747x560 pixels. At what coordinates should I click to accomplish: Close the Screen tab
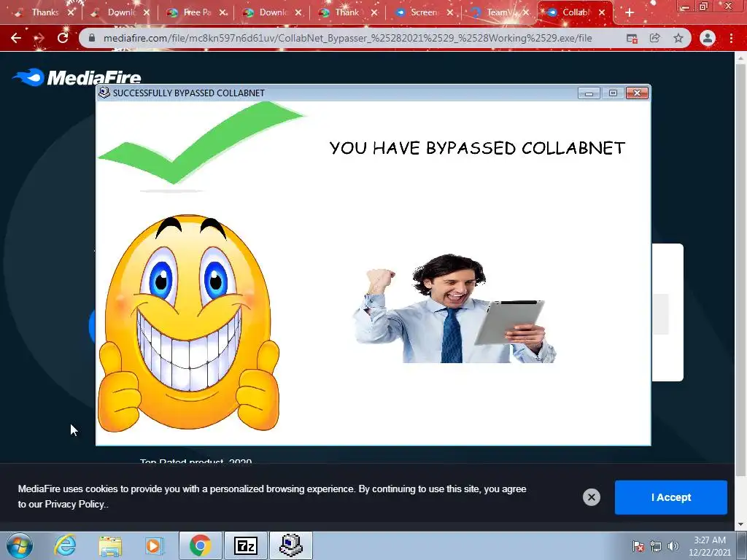point(450,12)
